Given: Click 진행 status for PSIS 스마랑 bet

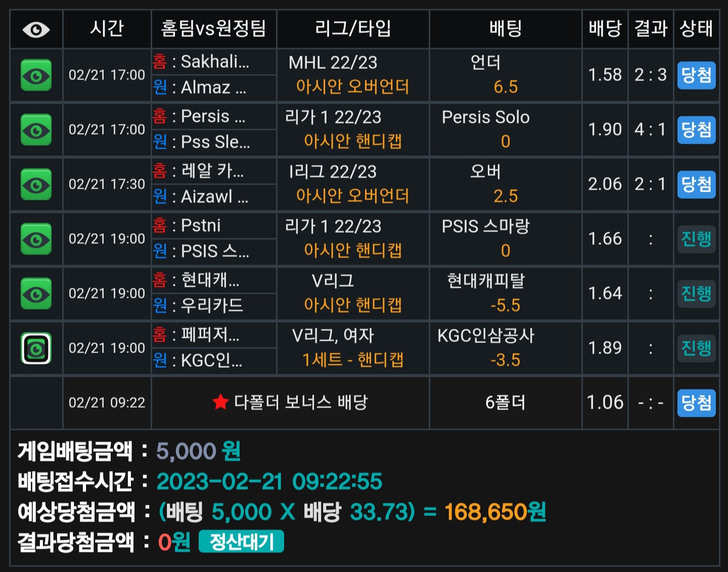Looking at the screenshot, I should (x=696, y=239).
